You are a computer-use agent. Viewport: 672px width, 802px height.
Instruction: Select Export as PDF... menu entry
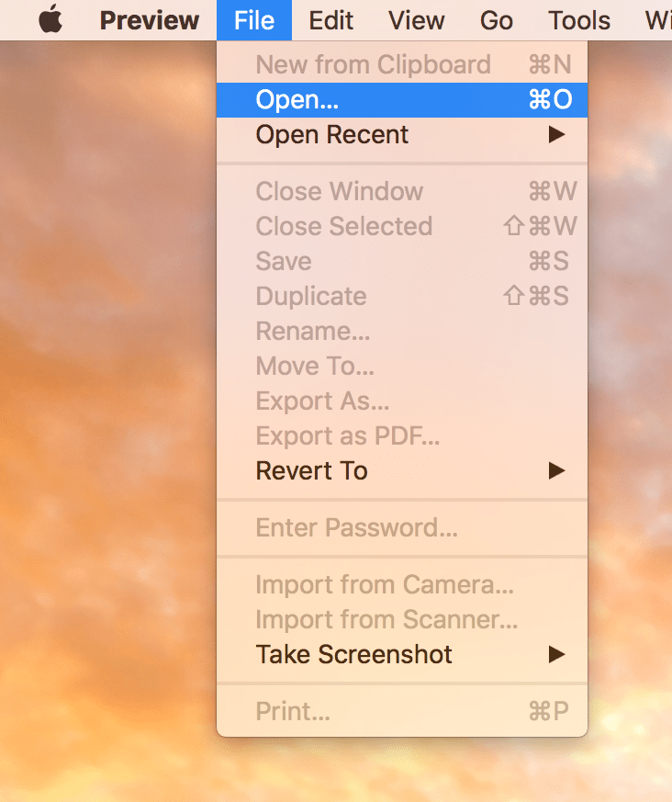[x=402, y=435]
